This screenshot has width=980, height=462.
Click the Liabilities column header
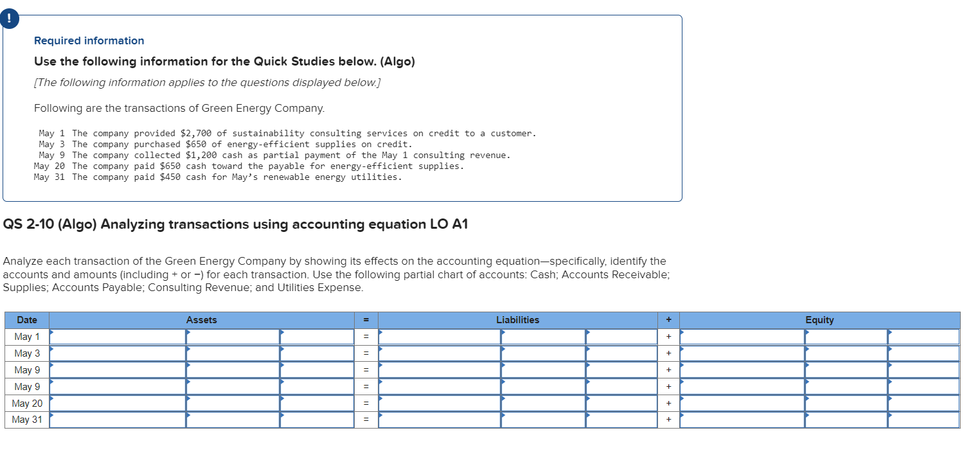coord(518,320)
